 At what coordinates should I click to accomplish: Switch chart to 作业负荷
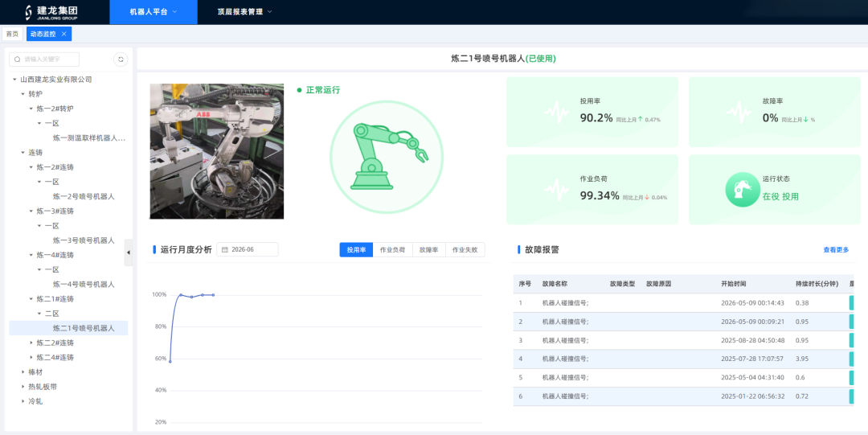392,250
